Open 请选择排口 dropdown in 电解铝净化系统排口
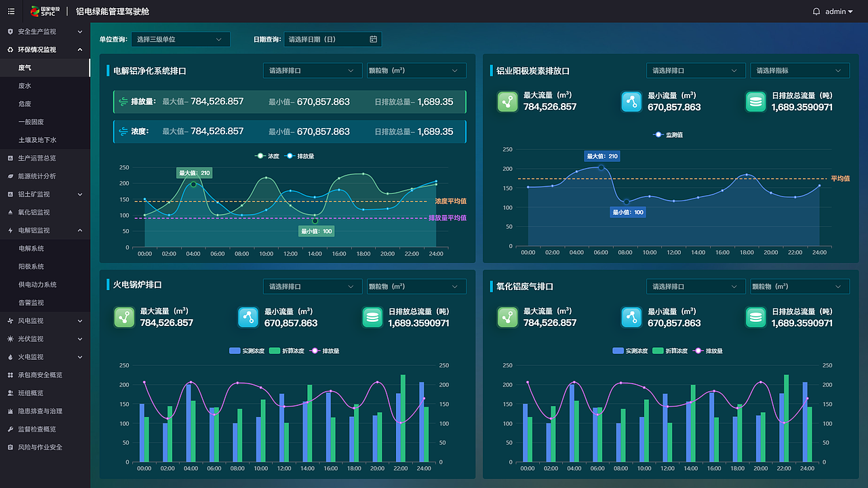This screenshot has width=868, height=488. pyautogui.click(x=313, y=70)
